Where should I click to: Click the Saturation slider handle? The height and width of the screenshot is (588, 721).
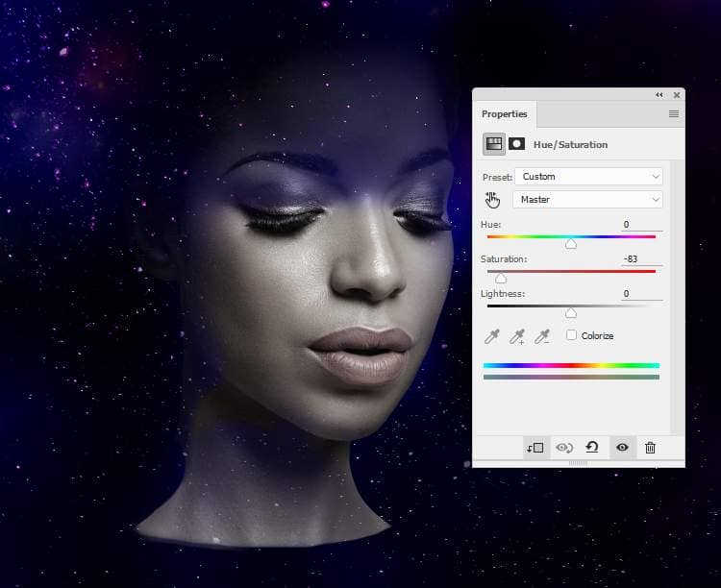501,278
